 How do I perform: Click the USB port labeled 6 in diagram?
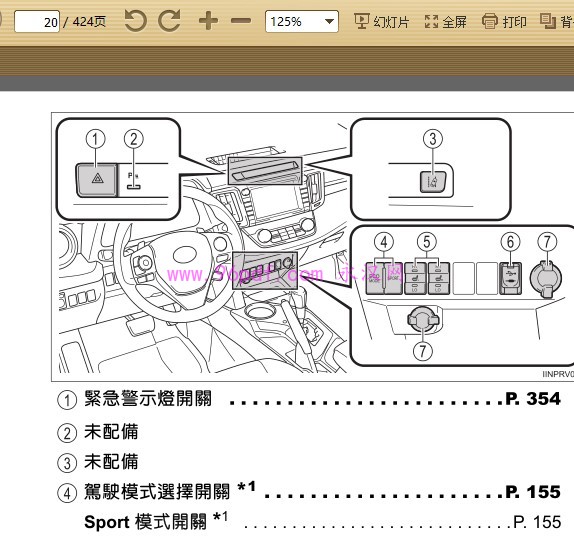510,278
